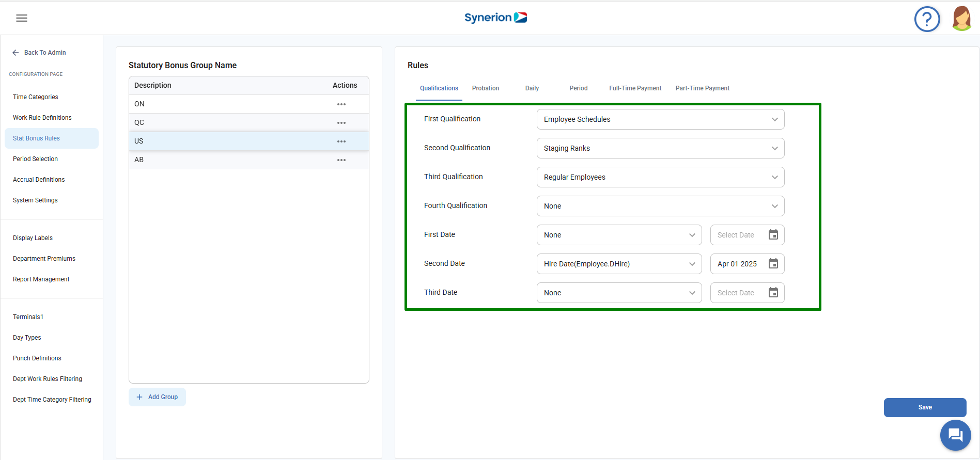980x460 pixels.
Task: Open actions menu for AB group
Action: pyautogui.click(x=341, y=160)
